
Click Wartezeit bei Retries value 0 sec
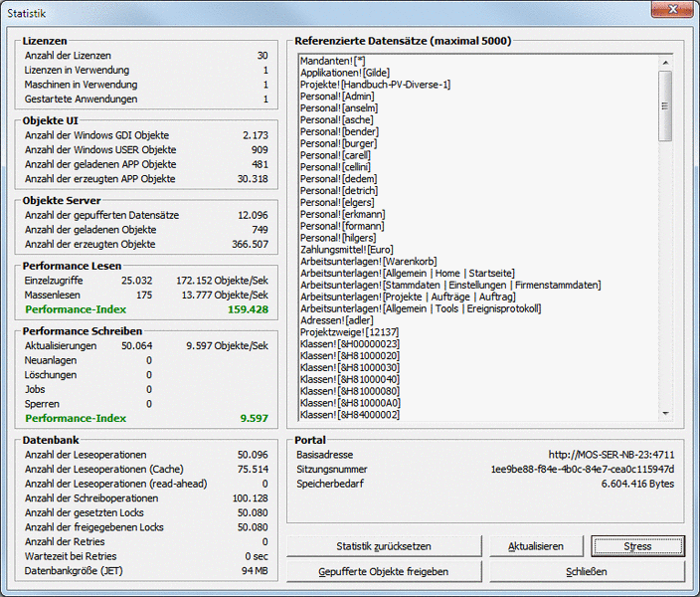tap(257, 556)
